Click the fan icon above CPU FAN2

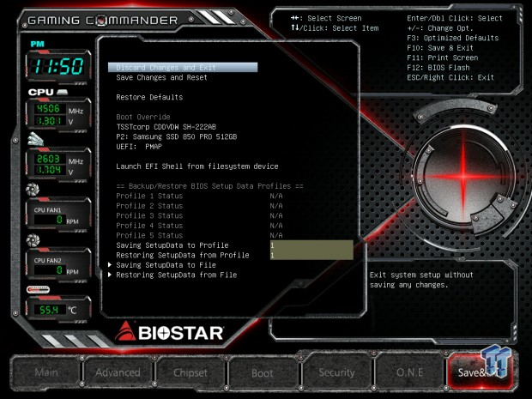tap(33, 240)
